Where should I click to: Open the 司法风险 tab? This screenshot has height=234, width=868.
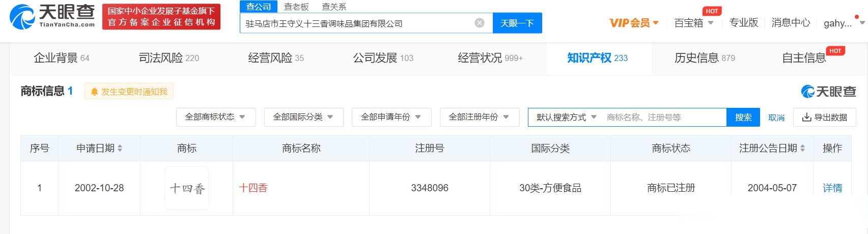(x=169, y=58)
